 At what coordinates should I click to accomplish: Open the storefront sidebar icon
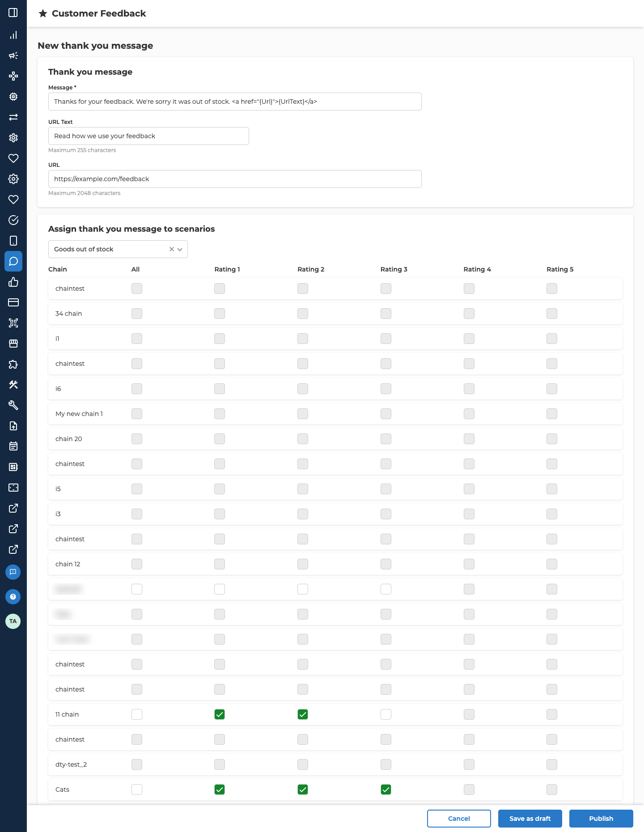coord(13,344)
